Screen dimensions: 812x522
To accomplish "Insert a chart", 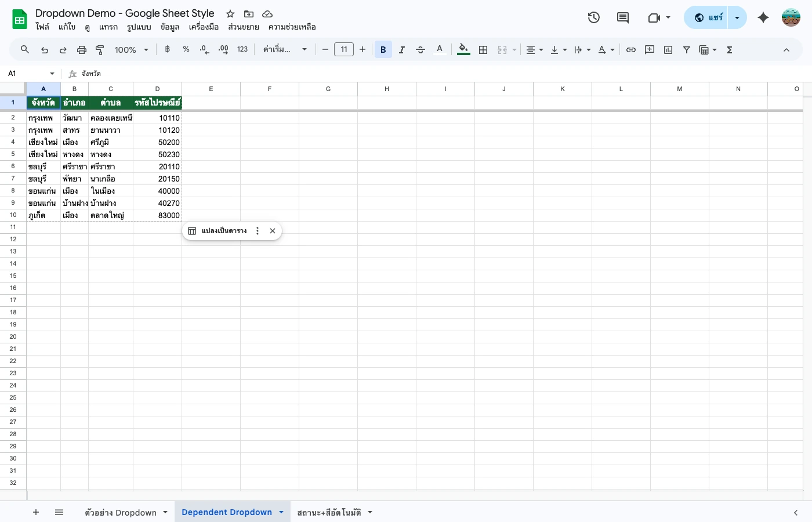I will (x=668, y=49).
